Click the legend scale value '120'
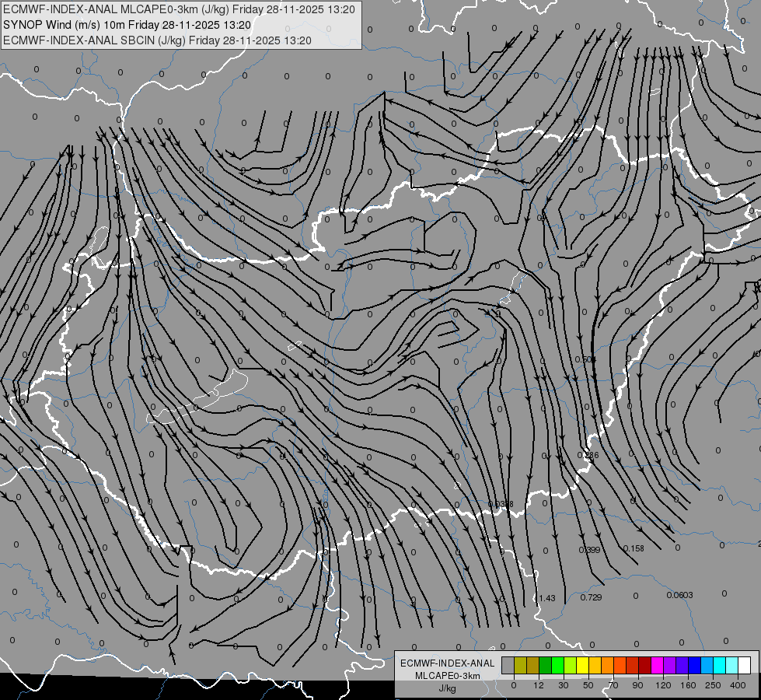This screenshot has height=700, width=761. tap(664, 685)
